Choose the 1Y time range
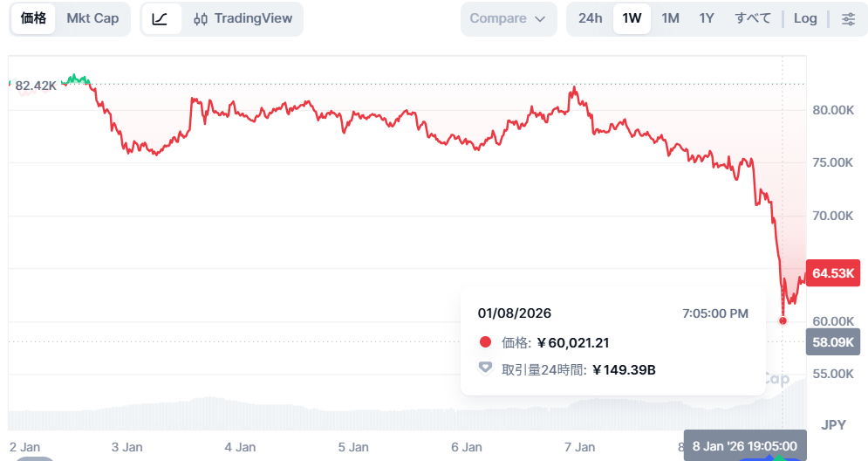Viewport: 868px width, 461px height. point(707,18)
